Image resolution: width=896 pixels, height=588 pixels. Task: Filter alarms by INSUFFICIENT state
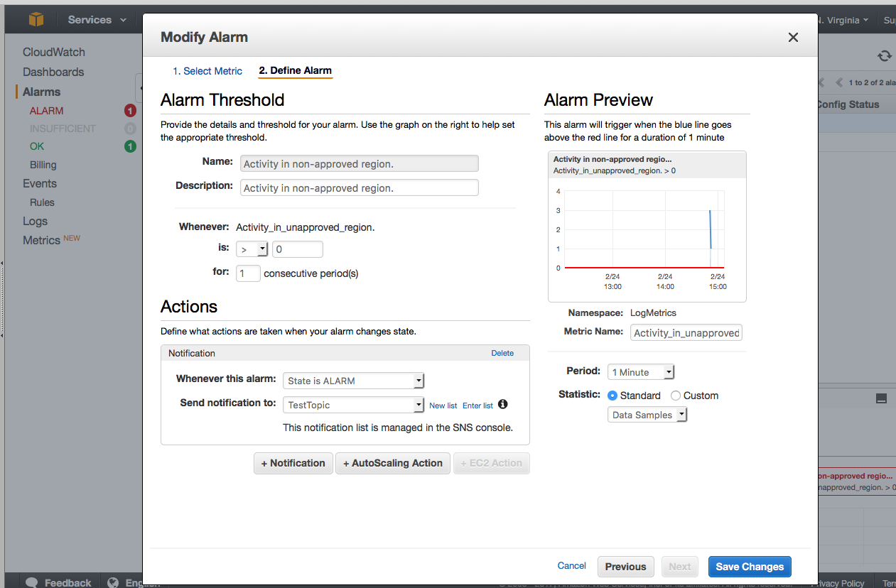[63, 129]
